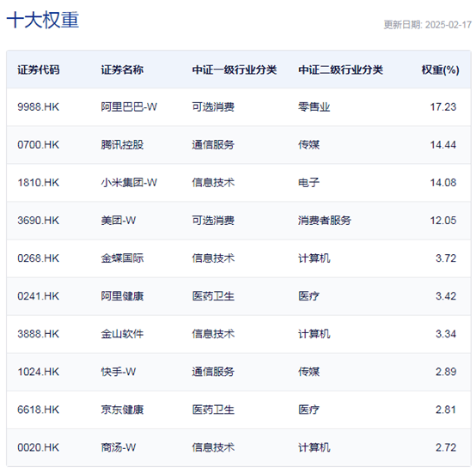
Task: Open stock code 3888.HK
Action: [x=39, y=334]
